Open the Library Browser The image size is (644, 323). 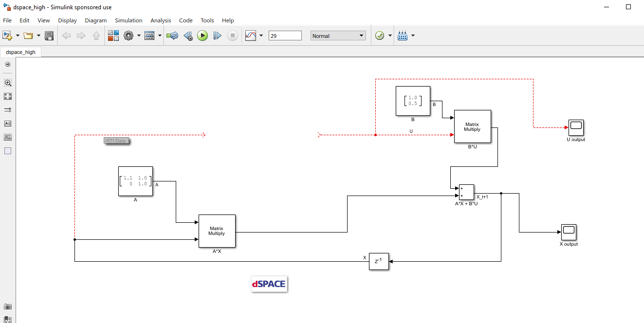[113, 36]
